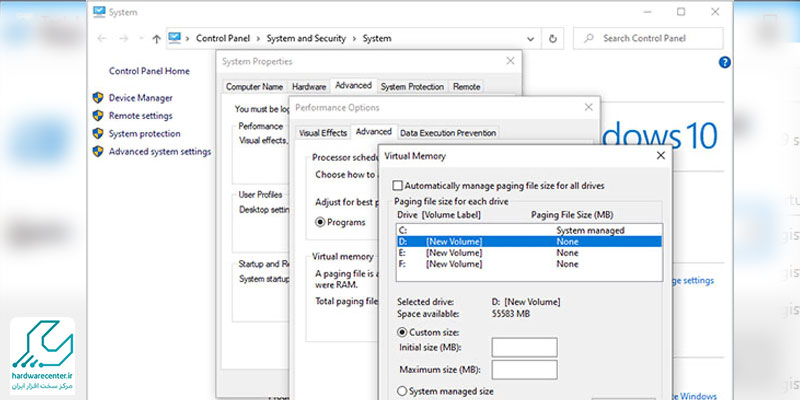Click the Back arrow in System window
Image resolution: width=800 pixels, height=400 pixels.
point(102,39)
